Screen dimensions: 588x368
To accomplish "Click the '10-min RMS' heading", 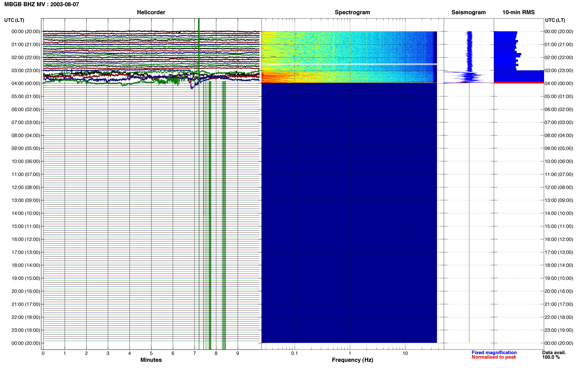I will 518,12.
